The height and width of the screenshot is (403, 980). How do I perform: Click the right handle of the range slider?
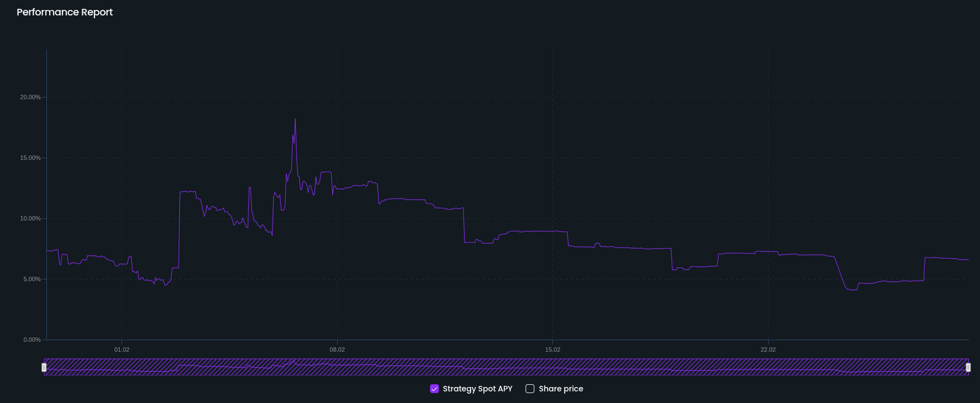pyautogui.click(x=968, y=367)
